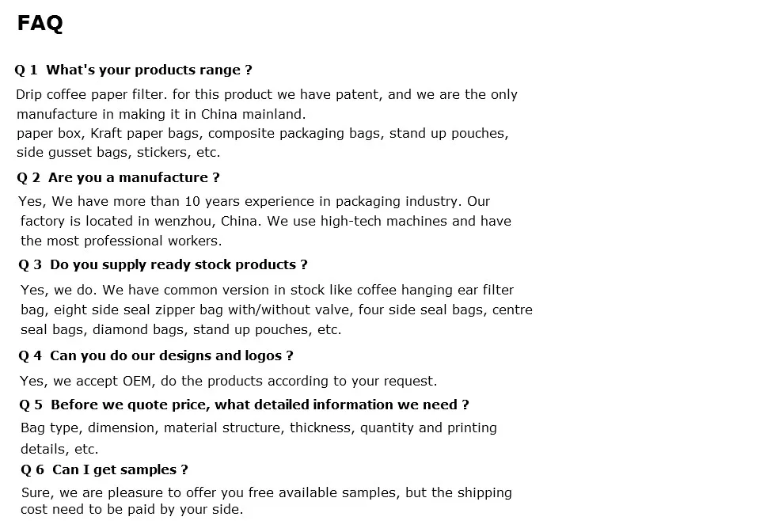
Task: Select the Q 6 Can I get samples question
Action: coord(104,469)
